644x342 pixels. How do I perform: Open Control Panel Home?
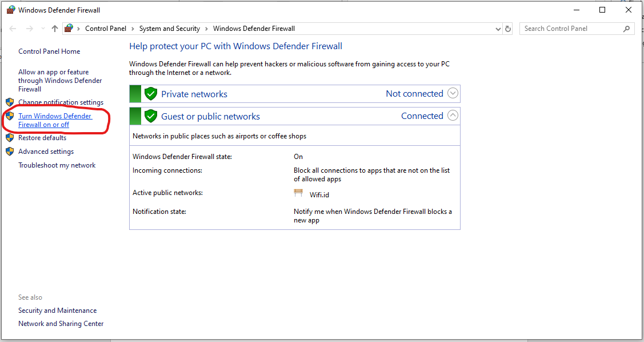(49, 51)
